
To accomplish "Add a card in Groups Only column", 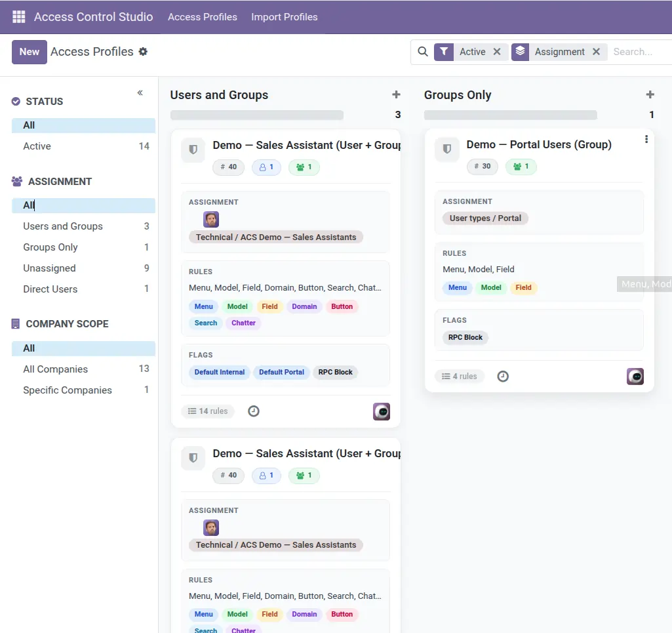I will pos(650,94).
